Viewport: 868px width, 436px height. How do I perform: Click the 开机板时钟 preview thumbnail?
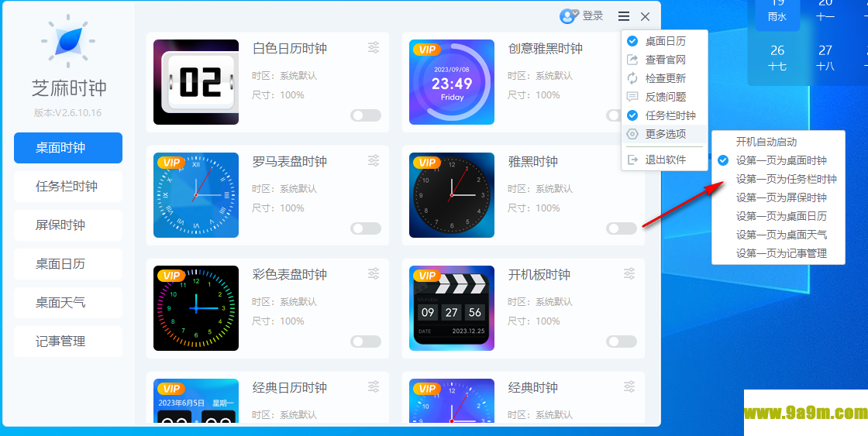(x=452, y=308)
